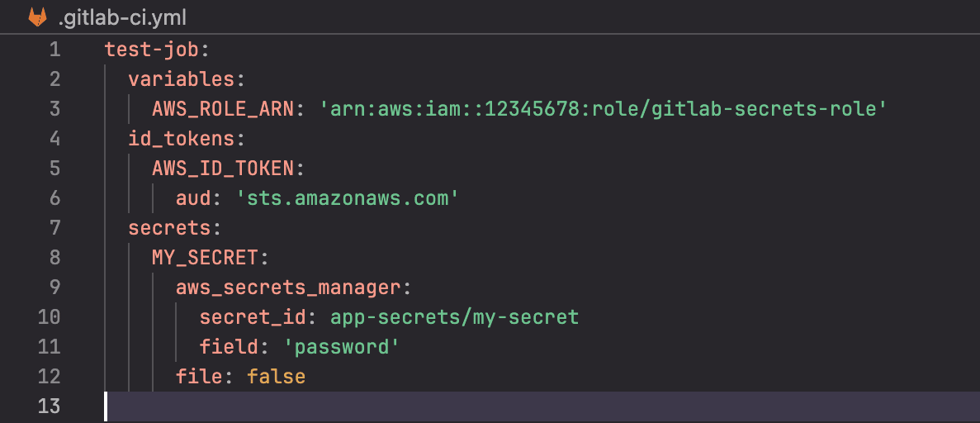
Task: Click the AWS_ROLE_ARN variable name
Action: (223, 109)
